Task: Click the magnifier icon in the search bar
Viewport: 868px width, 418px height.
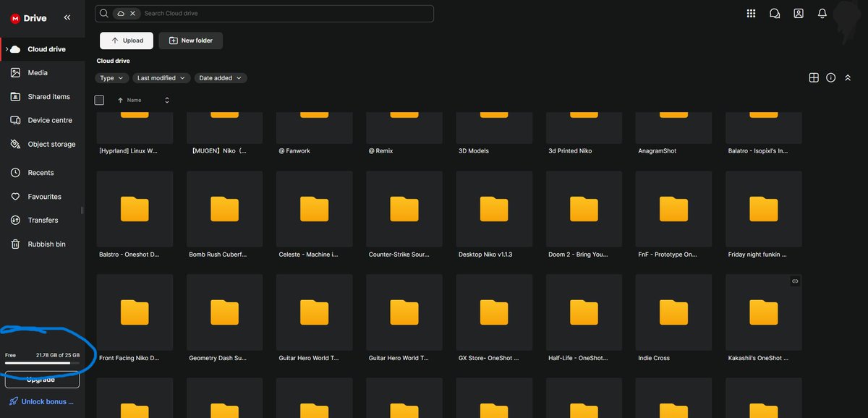Action: (105, 14)
